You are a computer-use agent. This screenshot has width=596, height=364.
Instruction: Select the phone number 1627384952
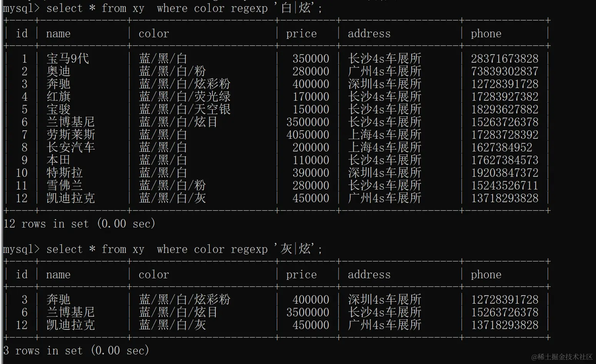pyautogui.click(x=502, y=147)
